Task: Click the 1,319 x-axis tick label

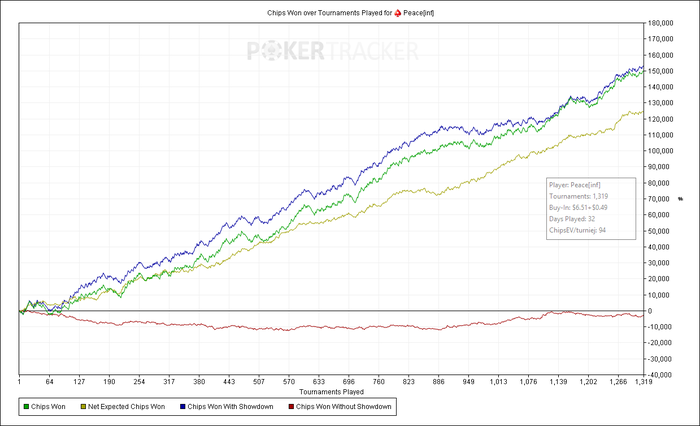Action: 643,382
